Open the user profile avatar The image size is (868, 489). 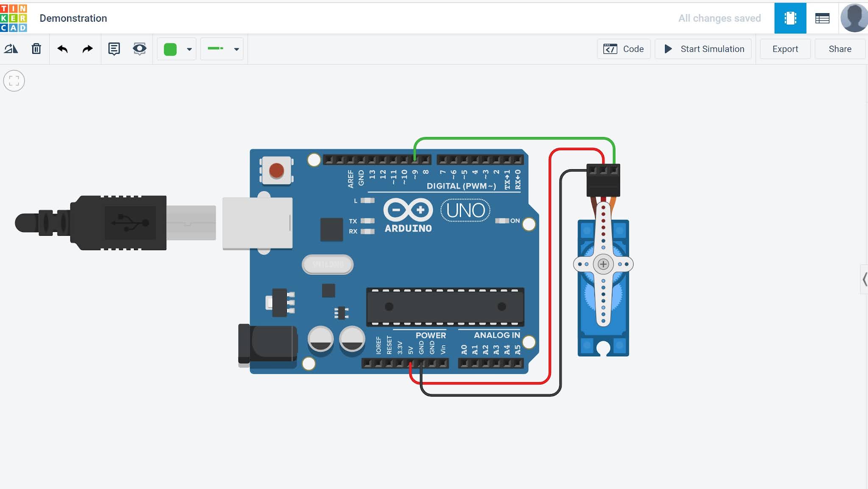coord(854,18)
